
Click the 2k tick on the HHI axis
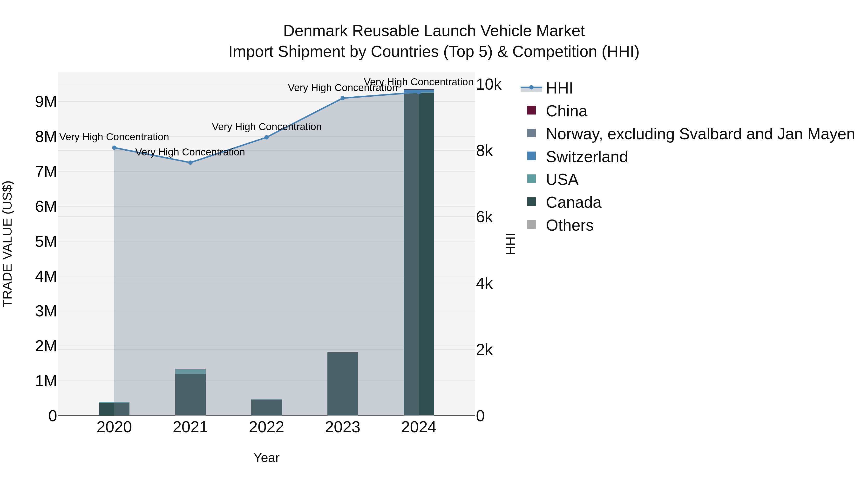coord(484,350)
